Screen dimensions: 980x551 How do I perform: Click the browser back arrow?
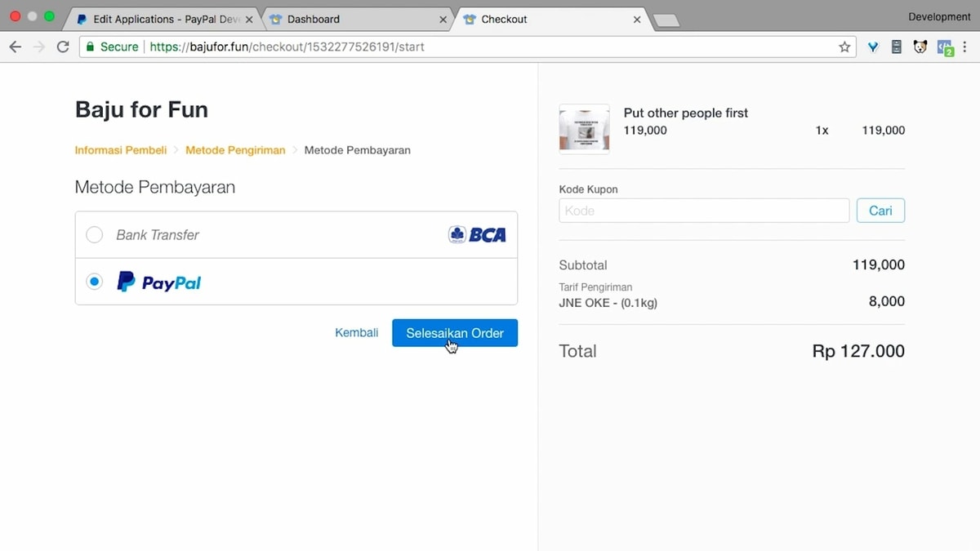15,47
